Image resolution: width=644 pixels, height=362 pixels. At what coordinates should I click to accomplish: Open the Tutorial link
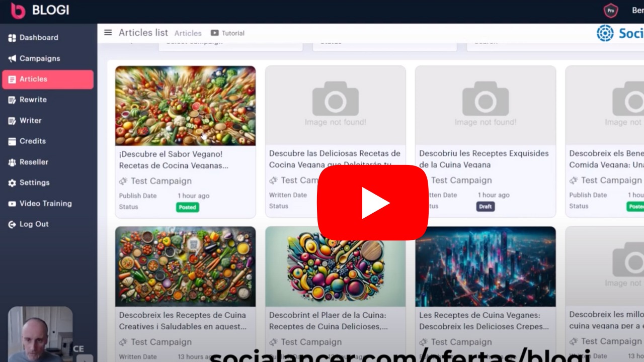233,33
